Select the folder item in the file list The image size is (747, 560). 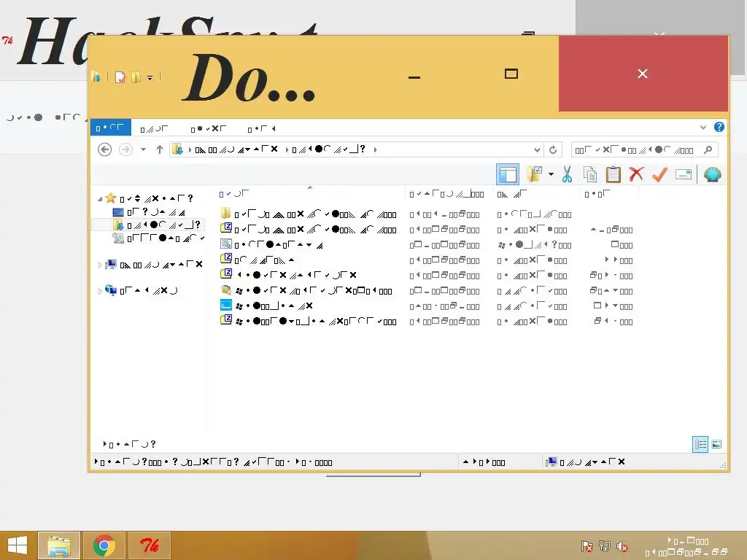click(309, 214)
